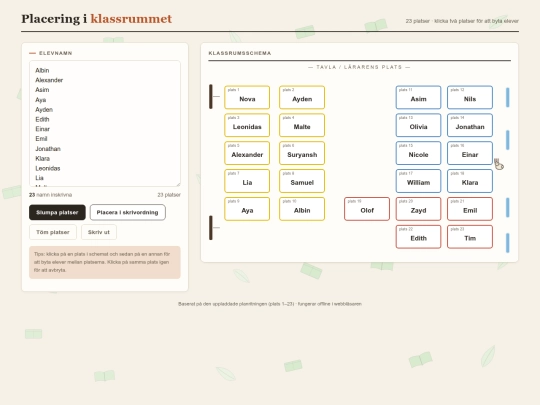Click the name Alexander in the list
This screenshot has width=540, height=405.
(x=49, y=80)
